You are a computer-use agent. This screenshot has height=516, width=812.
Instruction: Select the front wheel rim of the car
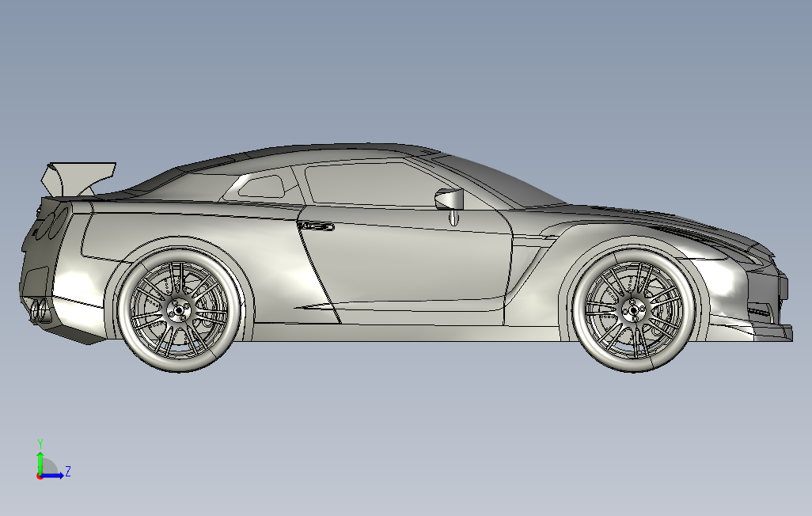634,309
